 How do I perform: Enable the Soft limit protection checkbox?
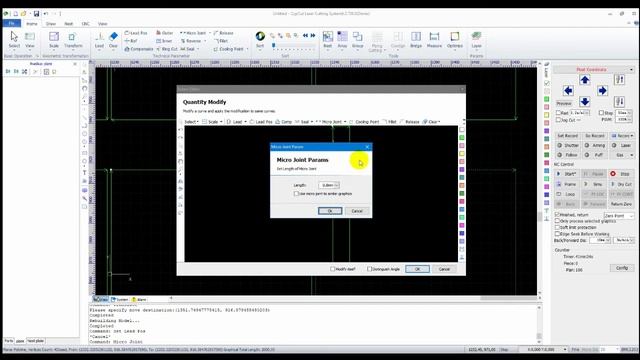[557, 227]
